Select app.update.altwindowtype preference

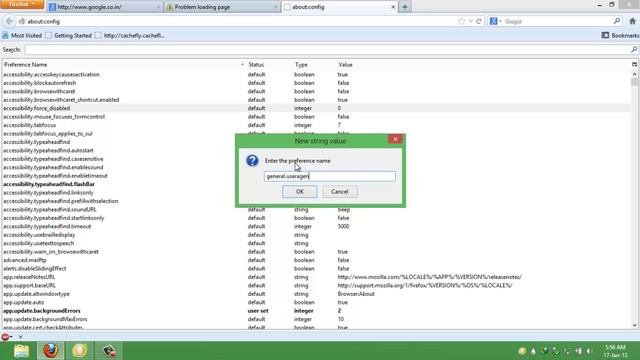click(x=36, y=294)
